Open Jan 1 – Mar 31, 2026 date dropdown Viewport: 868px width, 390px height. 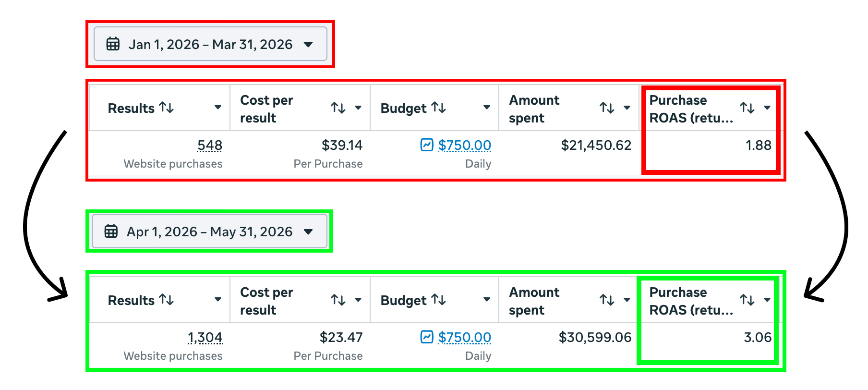coord(210,44)
